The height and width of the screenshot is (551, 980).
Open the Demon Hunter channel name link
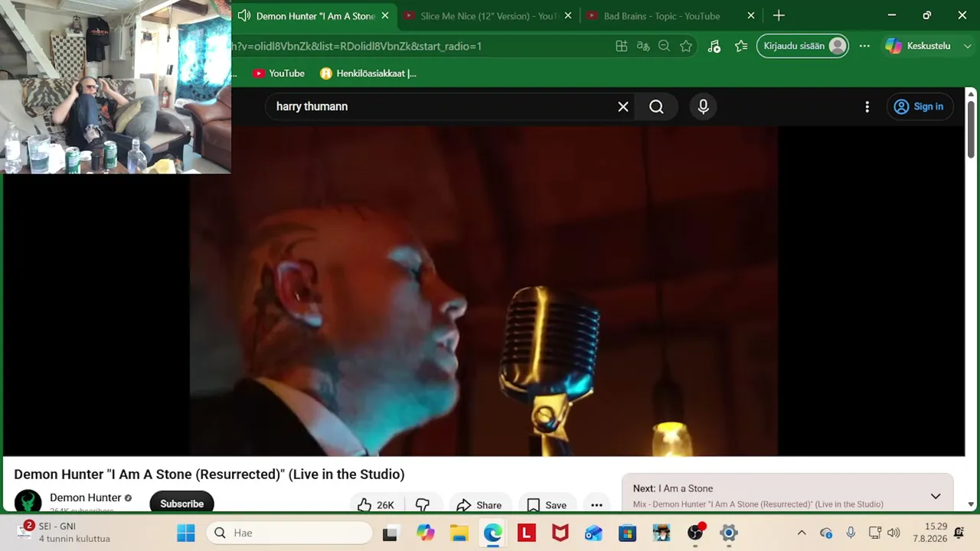(x=86, y=497)
